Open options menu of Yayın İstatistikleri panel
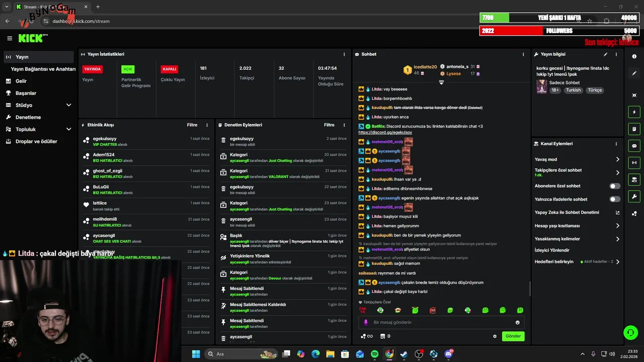This screenshot has height=362, width=644. pos(344,54)
